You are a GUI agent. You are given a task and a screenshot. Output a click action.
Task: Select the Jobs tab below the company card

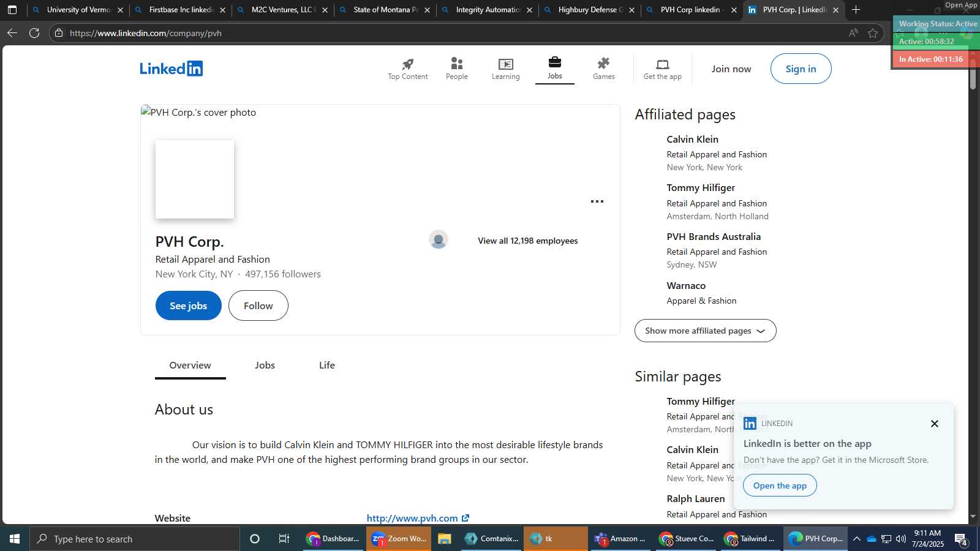[265, 365]
